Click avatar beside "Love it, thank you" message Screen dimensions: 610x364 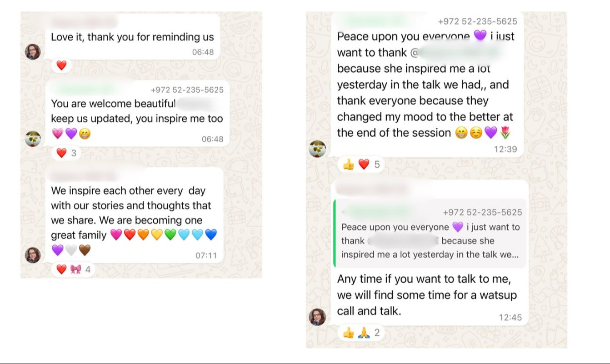33,52
